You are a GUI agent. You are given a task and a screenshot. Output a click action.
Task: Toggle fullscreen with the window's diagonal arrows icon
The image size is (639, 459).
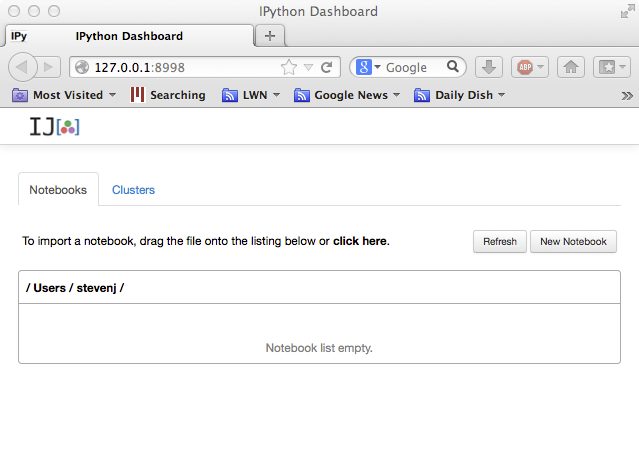tap(628, 11)
